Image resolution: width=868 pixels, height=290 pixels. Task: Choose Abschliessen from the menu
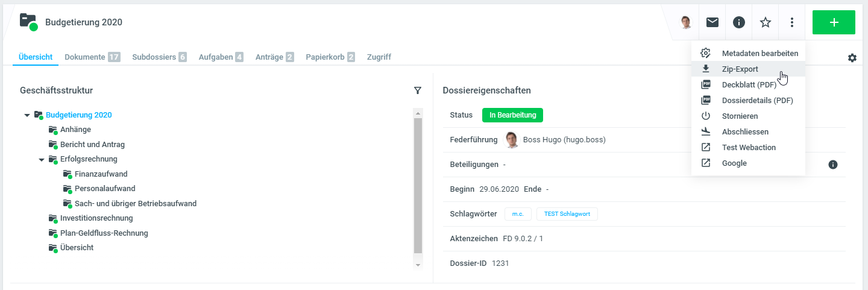click(x=745, y=132)
